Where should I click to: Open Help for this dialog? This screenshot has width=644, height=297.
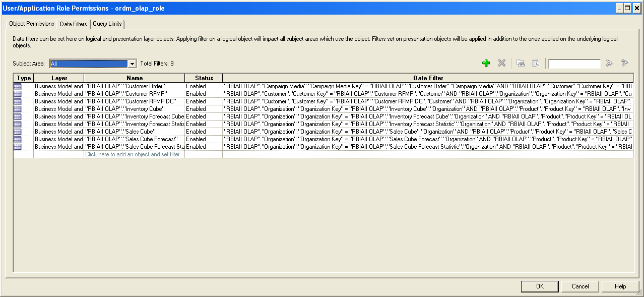coord(620,286)
